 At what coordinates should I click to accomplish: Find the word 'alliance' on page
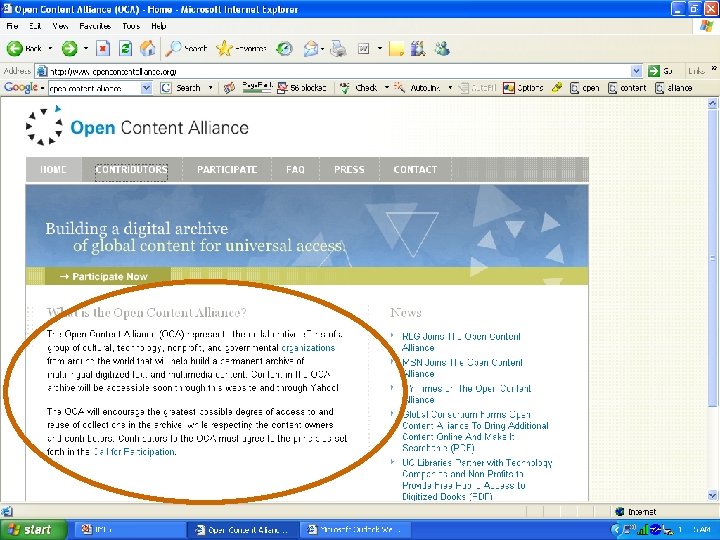[x=674, y=88]
